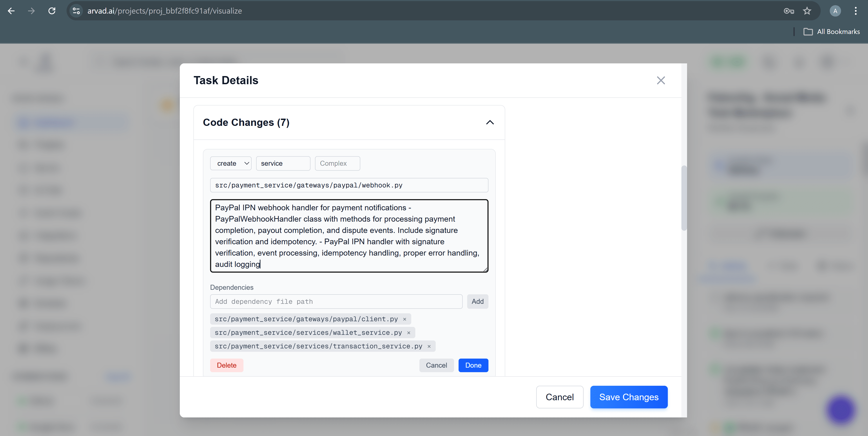
Task: Click Save Changes button
Action: tap(628, 397)
